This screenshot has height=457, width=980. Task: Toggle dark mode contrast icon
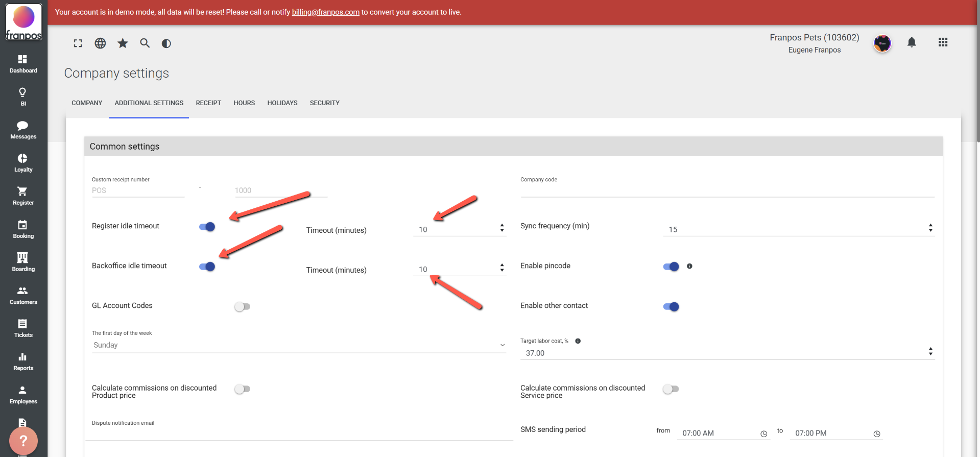[x=166, y=43]
